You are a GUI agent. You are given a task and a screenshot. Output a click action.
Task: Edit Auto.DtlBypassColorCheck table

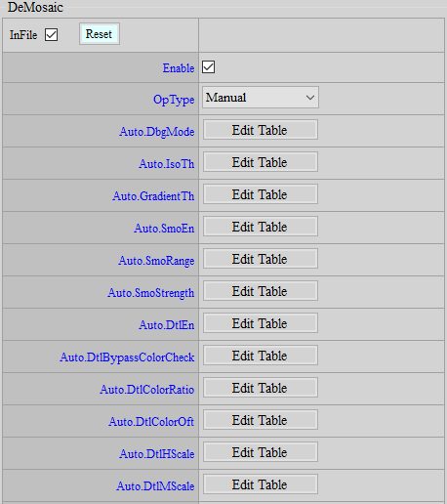(x=261, y=356)
